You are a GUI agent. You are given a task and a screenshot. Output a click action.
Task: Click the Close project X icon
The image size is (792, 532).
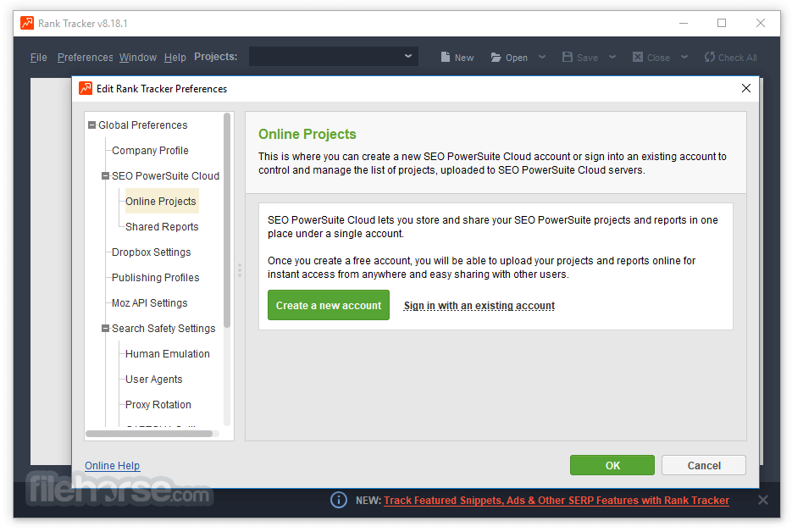(x=638, y=57)
